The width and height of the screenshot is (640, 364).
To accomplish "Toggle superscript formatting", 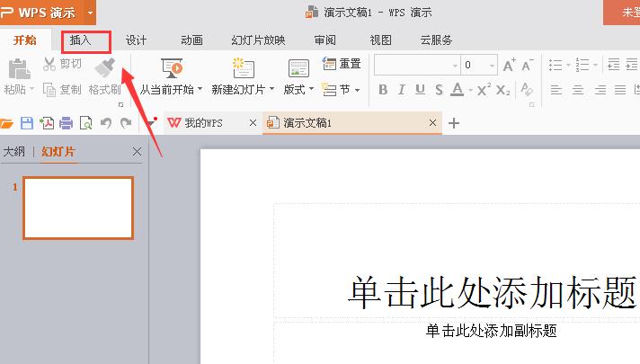I will pyautogui.click(x=484, y=89).
